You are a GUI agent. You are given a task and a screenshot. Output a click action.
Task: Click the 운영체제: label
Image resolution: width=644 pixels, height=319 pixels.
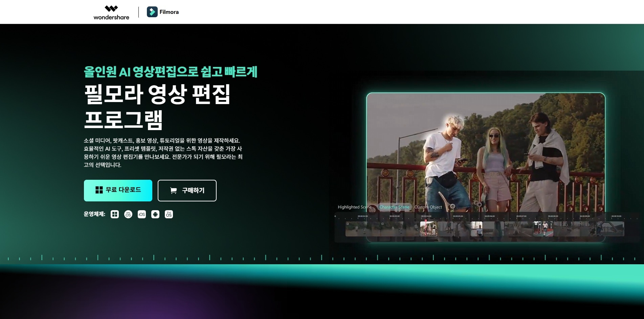coord(94,214)
